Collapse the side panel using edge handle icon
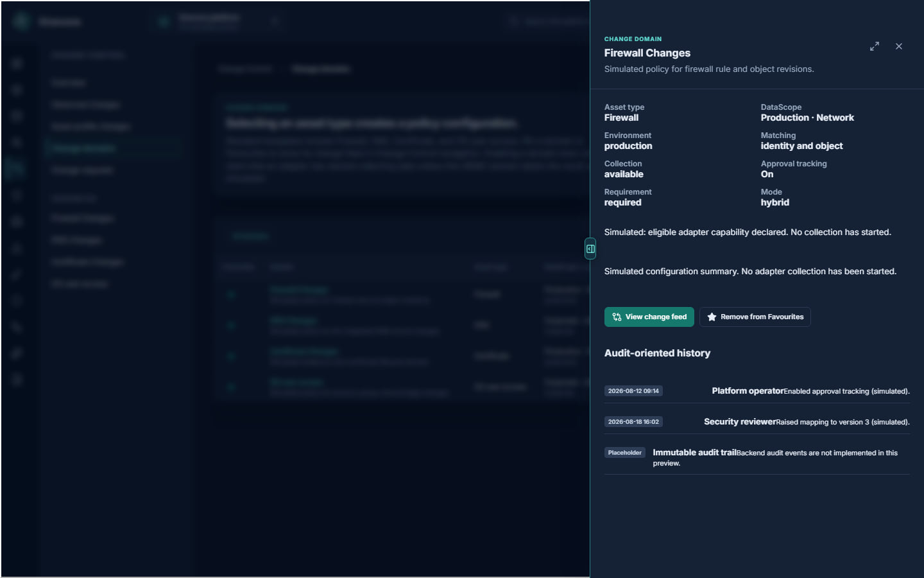Screen dimensions: 924x578 pyautogui.click(x=590, y=249)
